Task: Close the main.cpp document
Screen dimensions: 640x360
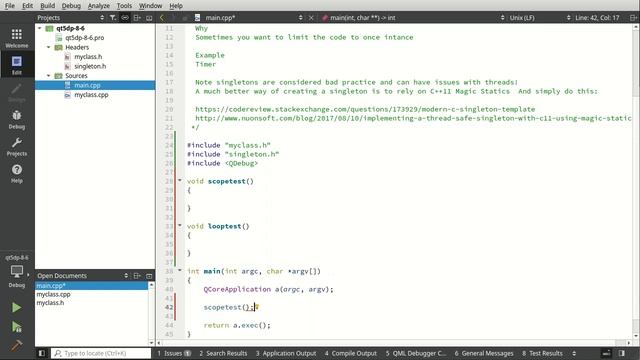Action: tap(311, 18)
